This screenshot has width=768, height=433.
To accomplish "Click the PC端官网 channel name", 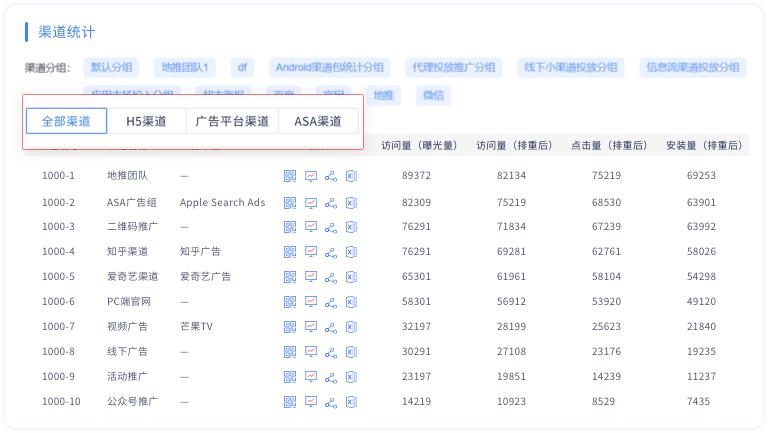I will coord(129,302).
